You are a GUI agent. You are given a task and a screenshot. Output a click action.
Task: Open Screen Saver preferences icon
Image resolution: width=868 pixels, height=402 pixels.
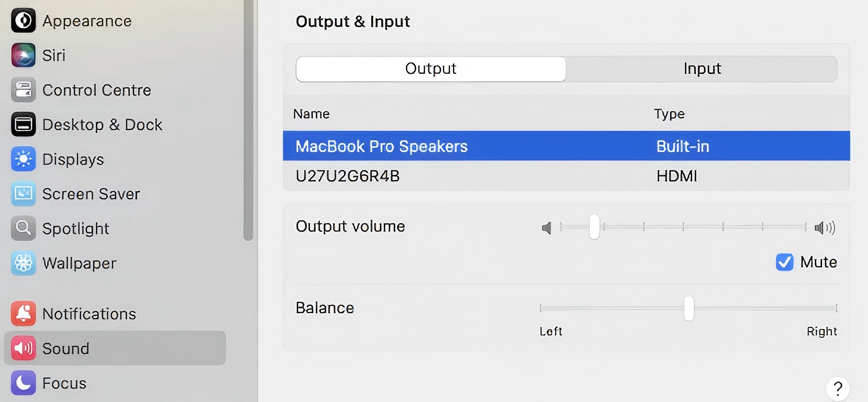pyautogui.click(x=23, y=194)
